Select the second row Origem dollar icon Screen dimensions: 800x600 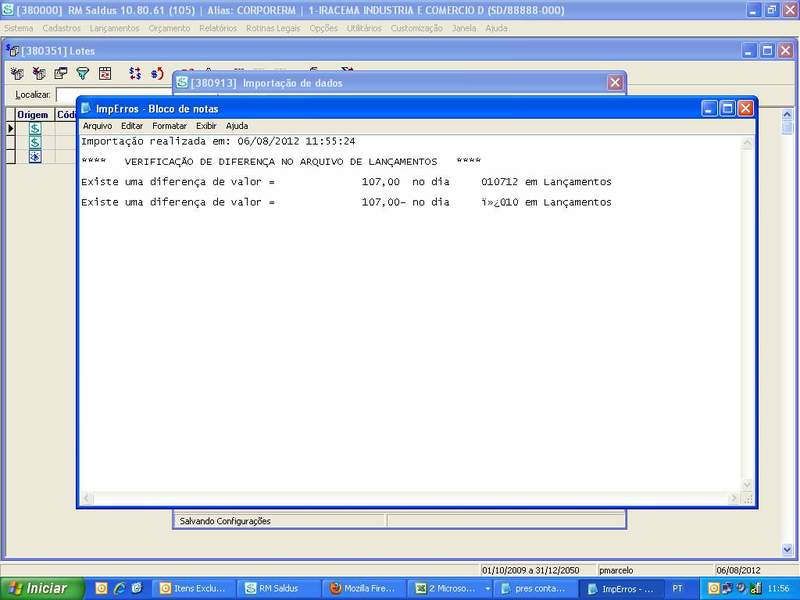point(35,142)
